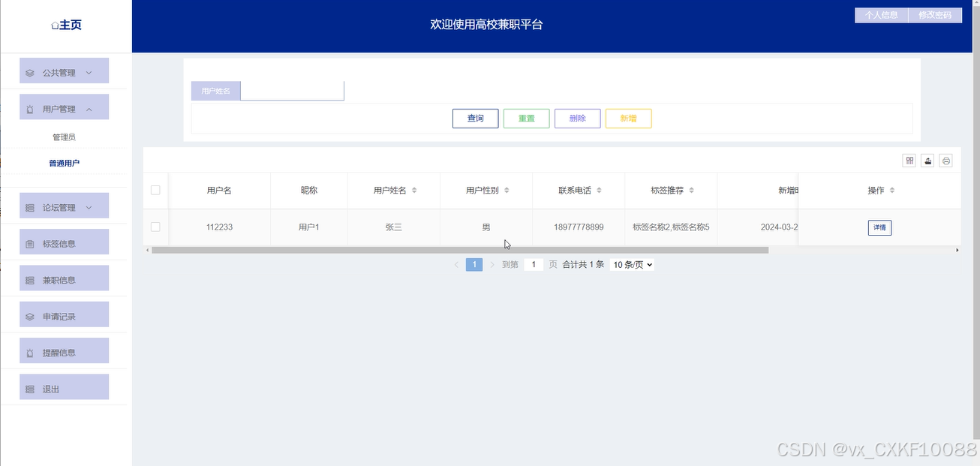
Task: Expand the 公共管理 menu chevron
Action: click(x=89, y=73)
